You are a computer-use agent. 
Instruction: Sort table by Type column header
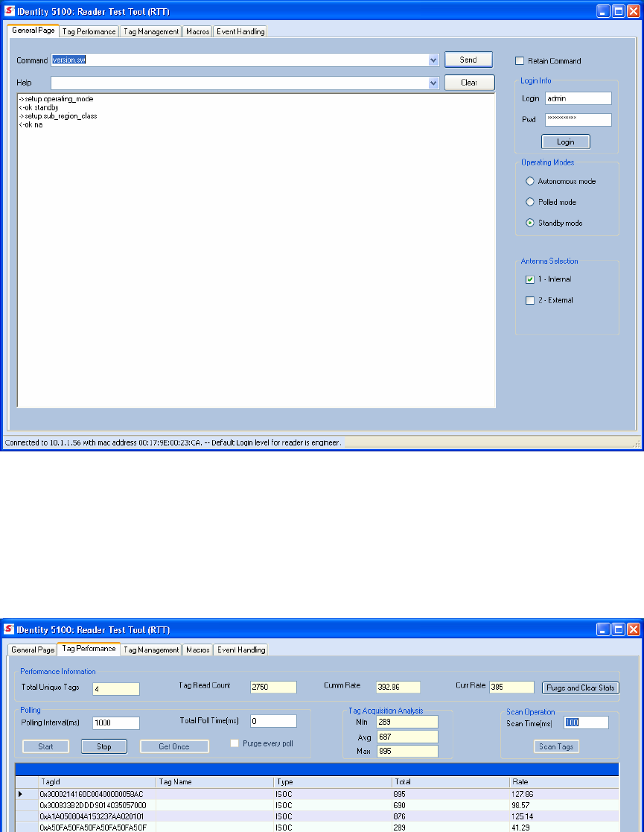click(333, 782)
